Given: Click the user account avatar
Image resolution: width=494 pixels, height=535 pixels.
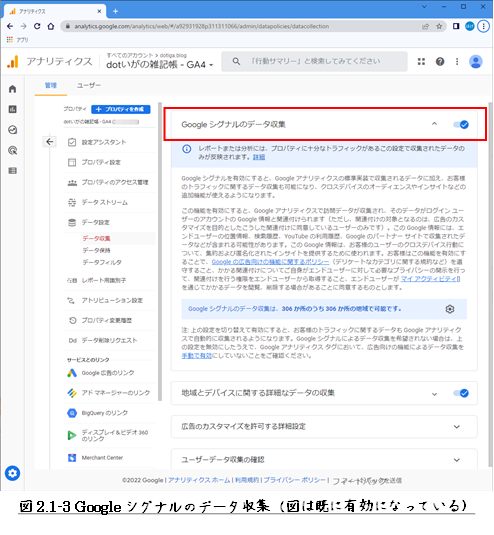Looking at the screenshot, I should click(476, 62).
